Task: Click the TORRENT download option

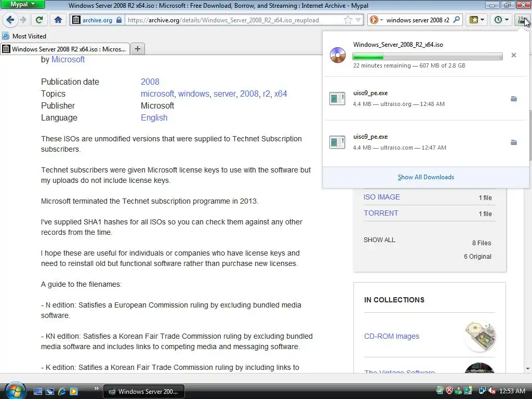Action: pos(381,213)
